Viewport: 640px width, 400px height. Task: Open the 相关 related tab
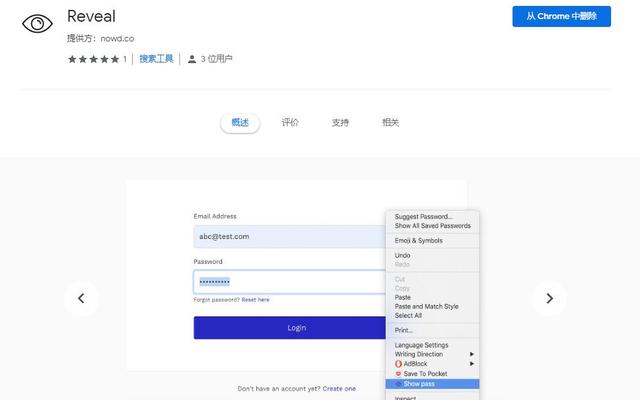pos(391,122)
